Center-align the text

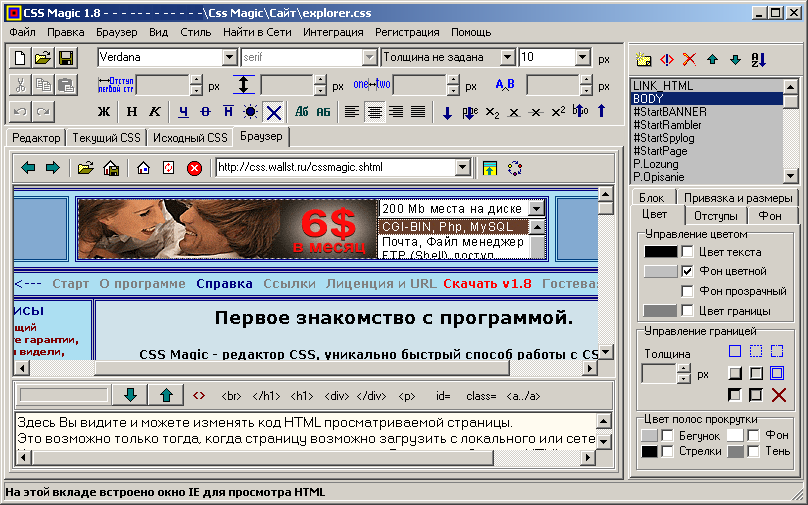click(x=375, y=111)
